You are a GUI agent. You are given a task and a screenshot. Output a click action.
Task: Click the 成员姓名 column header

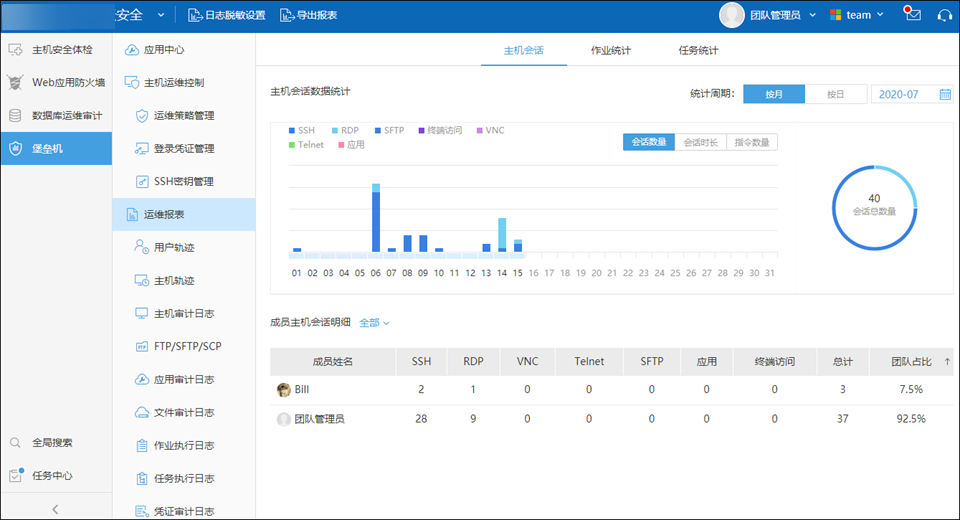click(x=332, y=362)
